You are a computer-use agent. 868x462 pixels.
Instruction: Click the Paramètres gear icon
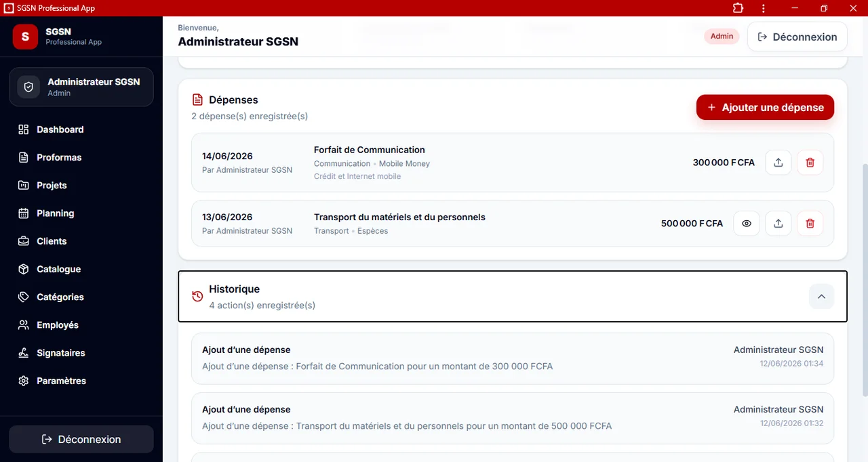click(24, 381)
